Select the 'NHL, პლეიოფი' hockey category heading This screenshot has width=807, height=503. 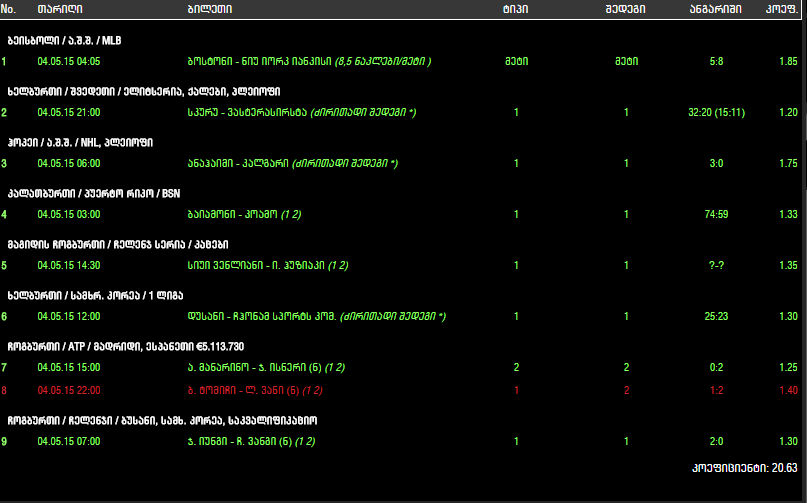click(x=80, y=143)
